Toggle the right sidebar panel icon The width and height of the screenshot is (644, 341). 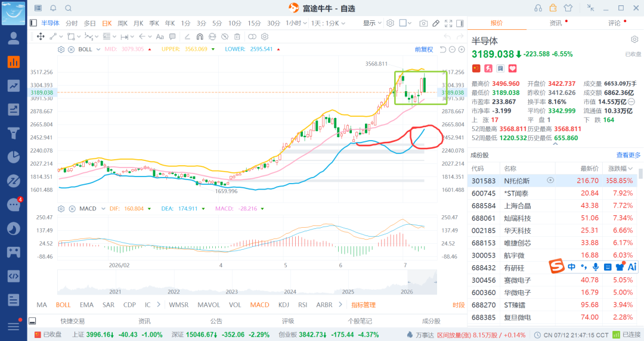pos(460,23)
